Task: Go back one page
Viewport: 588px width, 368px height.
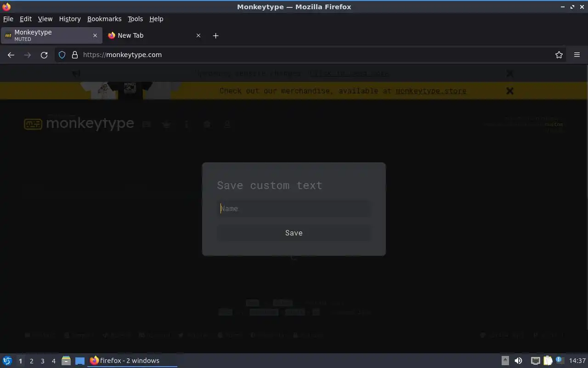Action: [11, 55]
